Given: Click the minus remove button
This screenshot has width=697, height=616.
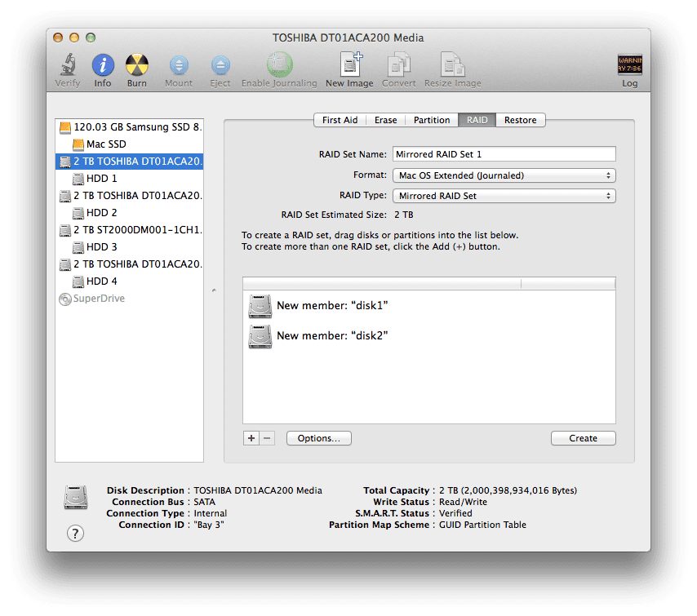Looking at the screenshot, I should coord(267,438).
